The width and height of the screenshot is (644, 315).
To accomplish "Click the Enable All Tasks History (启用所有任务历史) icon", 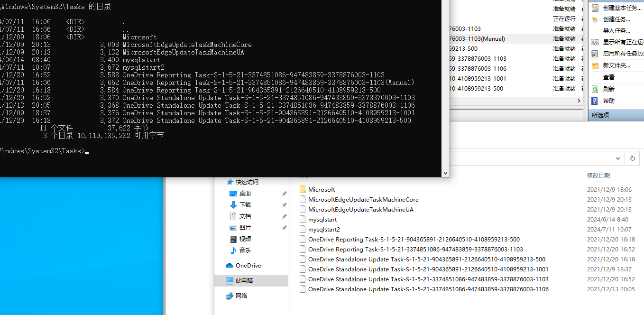I will pos(595,53).
